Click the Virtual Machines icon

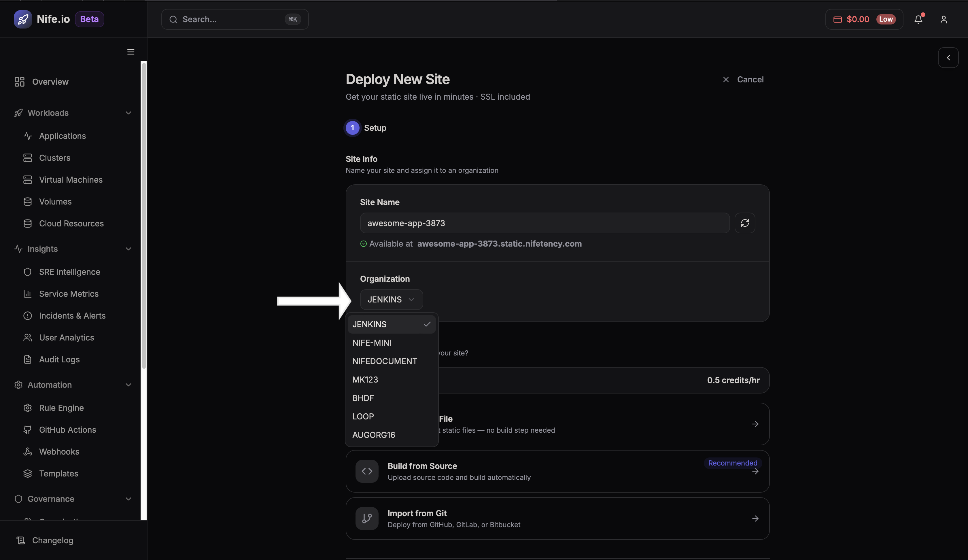pyautogui.click(x=27, y=179)
